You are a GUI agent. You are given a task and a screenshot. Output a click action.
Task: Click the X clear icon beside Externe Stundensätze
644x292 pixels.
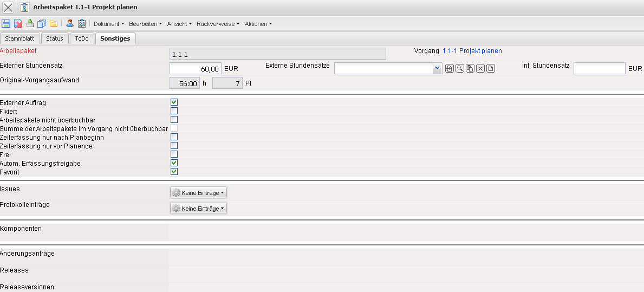click(480, 68)
